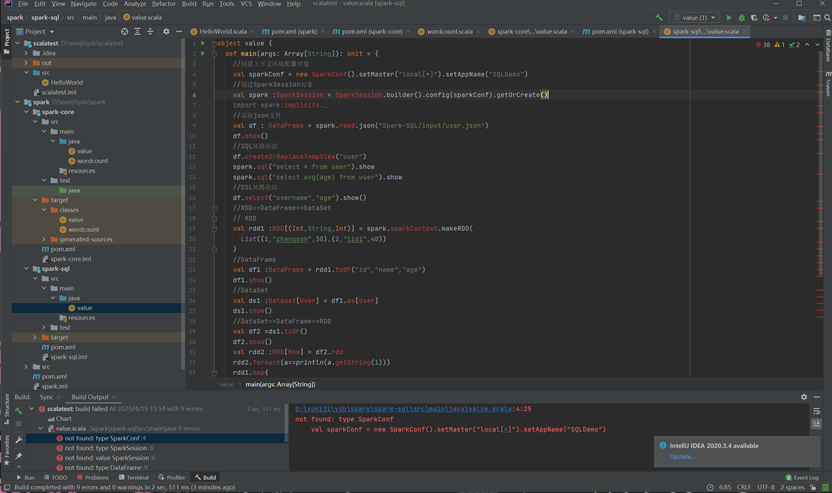Run the value (1) configuration with the green play button
Image resolution: width=832 pixels, height=493 pixels.
pos(729,18)
